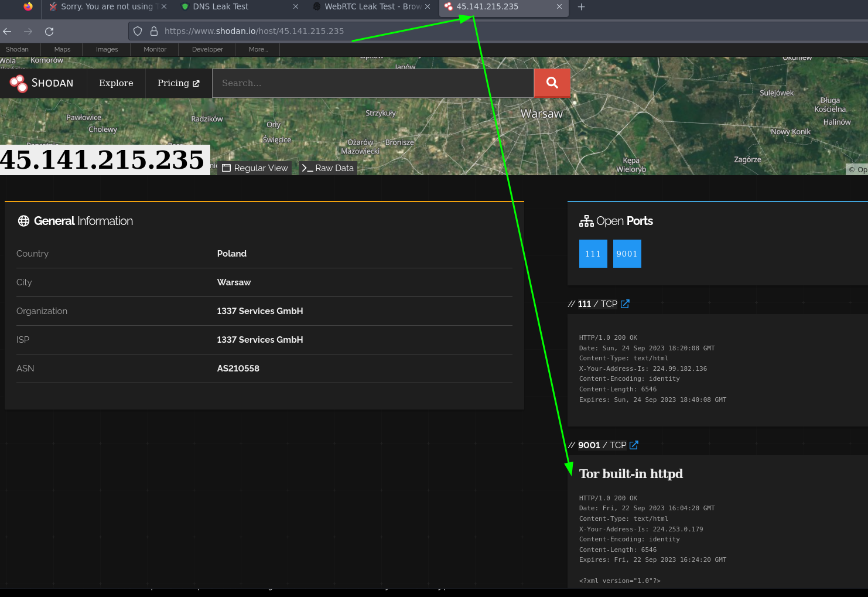Open the tracking protection shield icon

(138, 31)
